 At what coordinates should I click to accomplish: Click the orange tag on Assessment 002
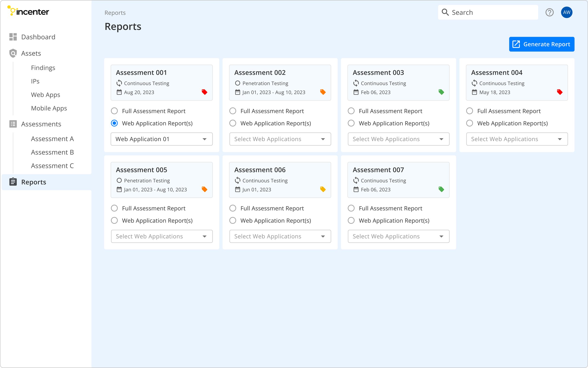click(323, 92)
